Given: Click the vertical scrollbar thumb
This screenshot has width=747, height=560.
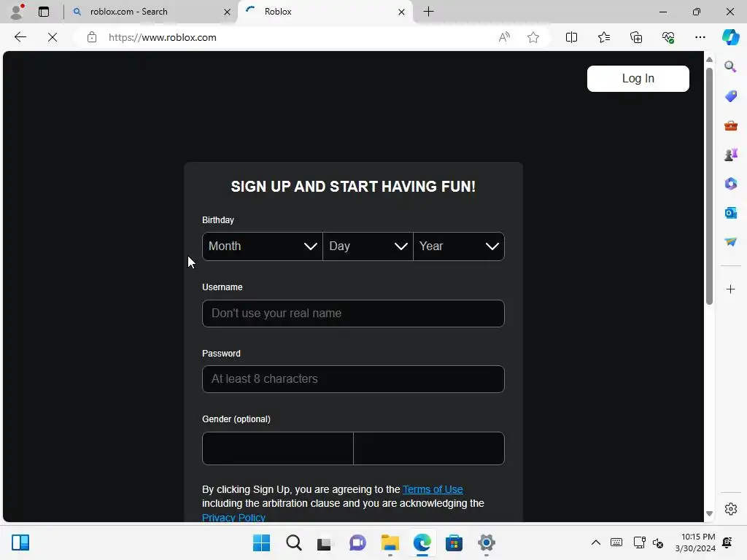Looking at the screenshot, I should (709, 186).
